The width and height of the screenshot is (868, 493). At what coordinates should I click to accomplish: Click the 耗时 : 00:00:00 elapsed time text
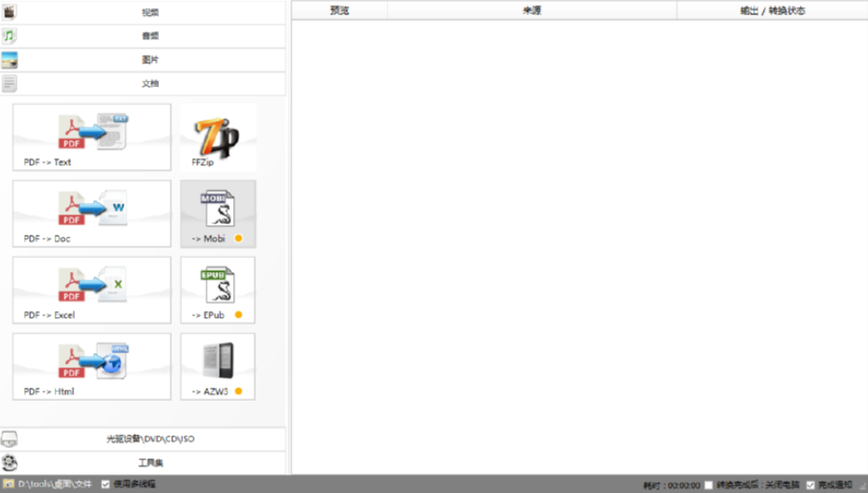671,486
